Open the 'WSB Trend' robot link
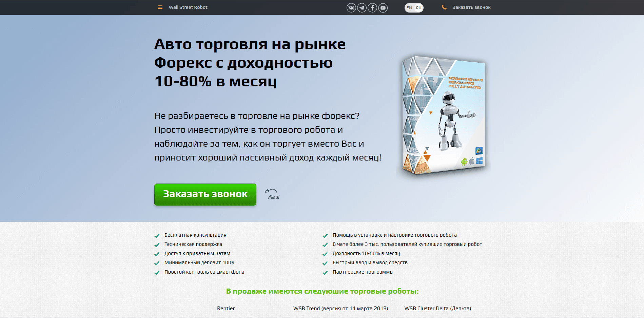This screenshot has height=318, width=644. 340,309
